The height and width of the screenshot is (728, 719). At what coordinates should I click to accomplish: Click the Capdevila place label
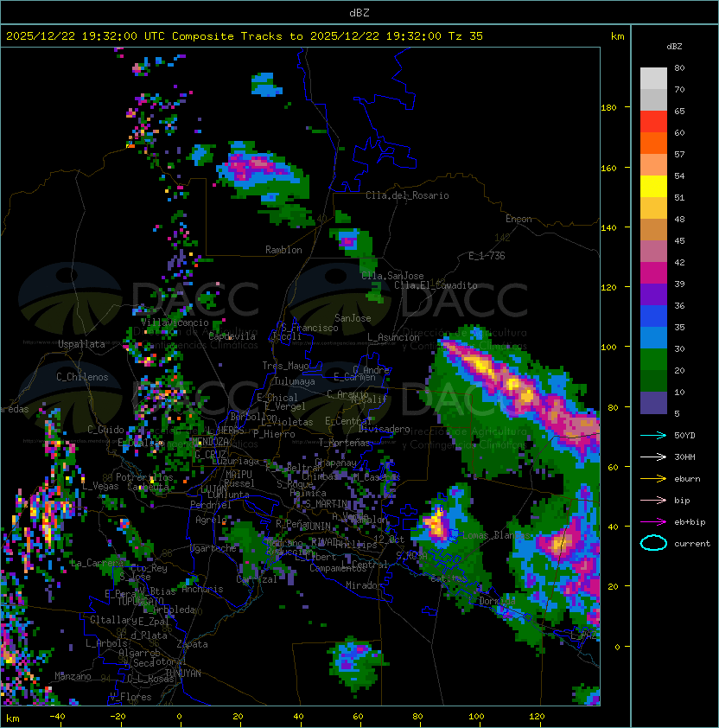click(x=232, y=336)
